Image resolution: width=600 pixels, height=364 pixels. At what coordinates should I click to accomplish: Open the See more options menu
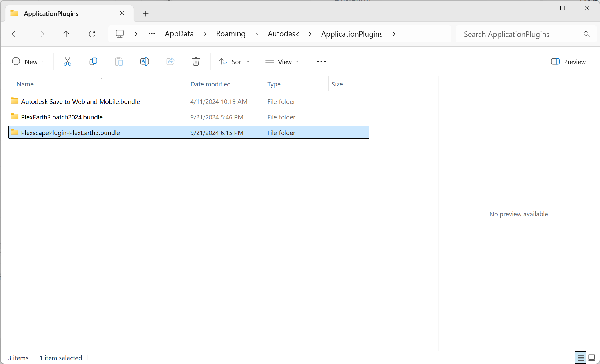pyautogui.click(x=321, y=61)
